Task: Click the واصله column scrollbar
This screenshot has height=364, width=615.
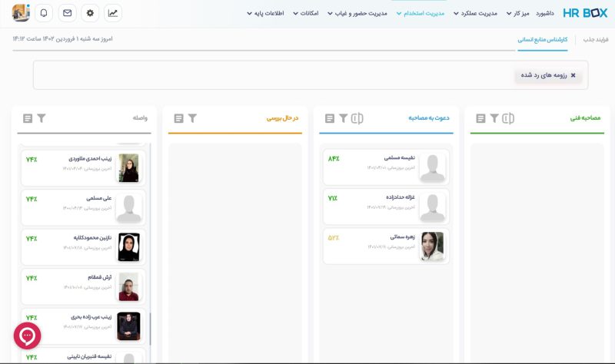Action: [x=150, y=329]
